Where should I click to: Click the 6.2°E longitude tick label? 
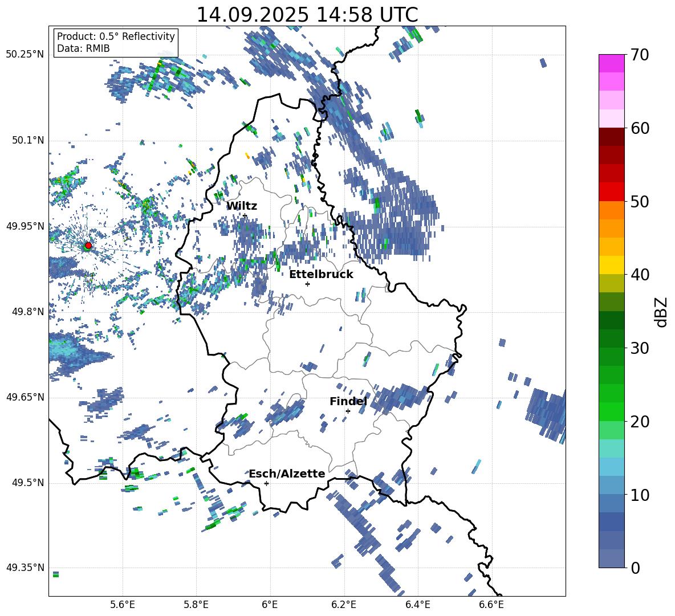point(344,604)
